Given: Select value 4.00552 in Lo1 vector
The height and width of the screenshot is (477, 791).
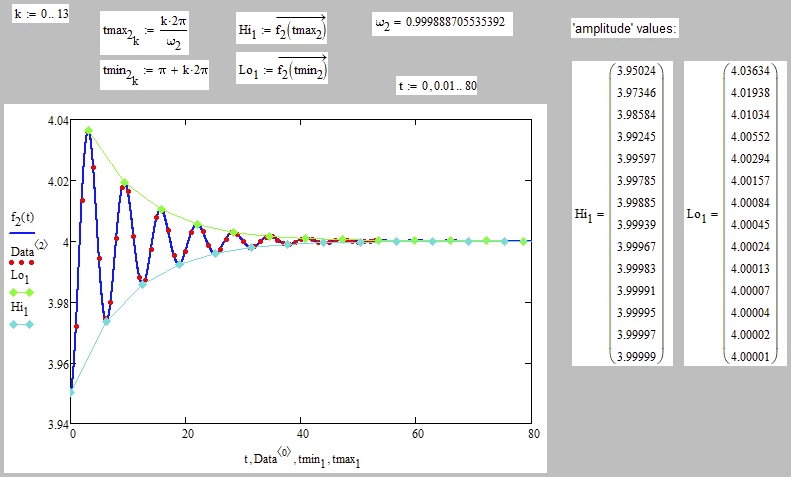Looking at the screenshot, I should (751, 137).
